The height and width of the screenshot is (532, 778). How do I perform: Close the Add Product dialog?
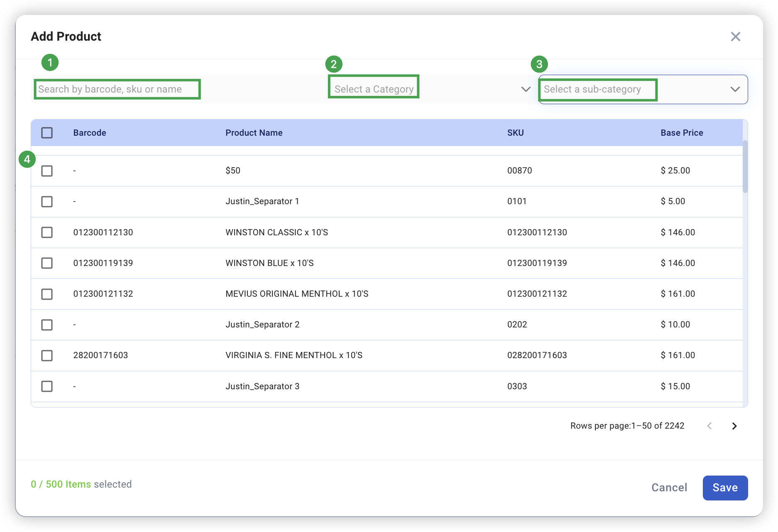(735, 37)
